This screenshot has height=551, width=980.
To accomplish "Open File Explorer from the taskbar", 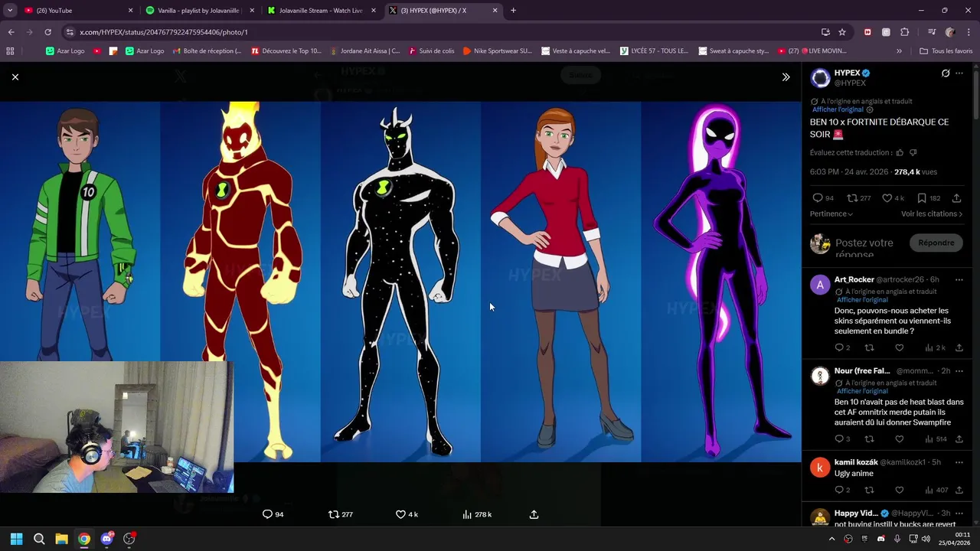I will click(x=61, y=539).
